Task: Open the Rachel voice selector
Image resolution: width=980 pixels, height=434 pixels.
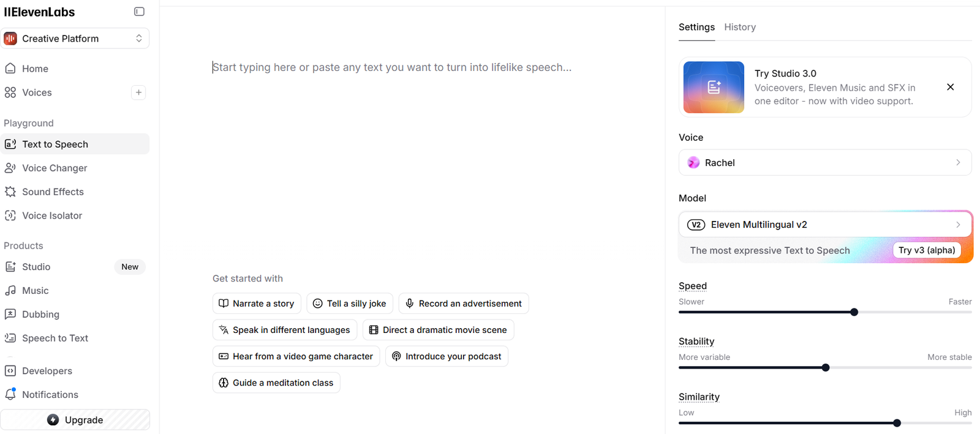Action: click(x=824, y=163)
